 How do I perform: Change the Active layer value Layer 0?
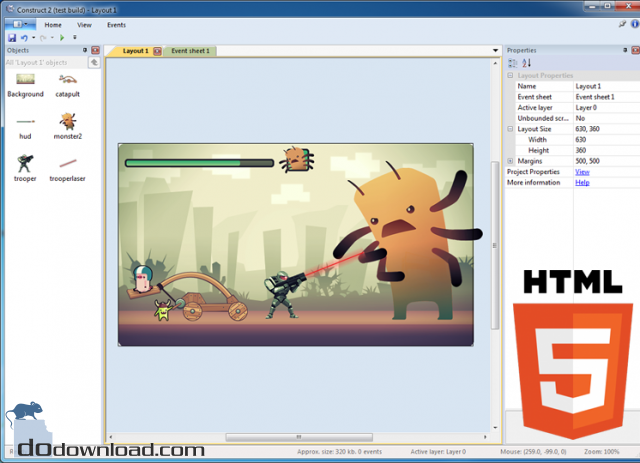[607, 107]
